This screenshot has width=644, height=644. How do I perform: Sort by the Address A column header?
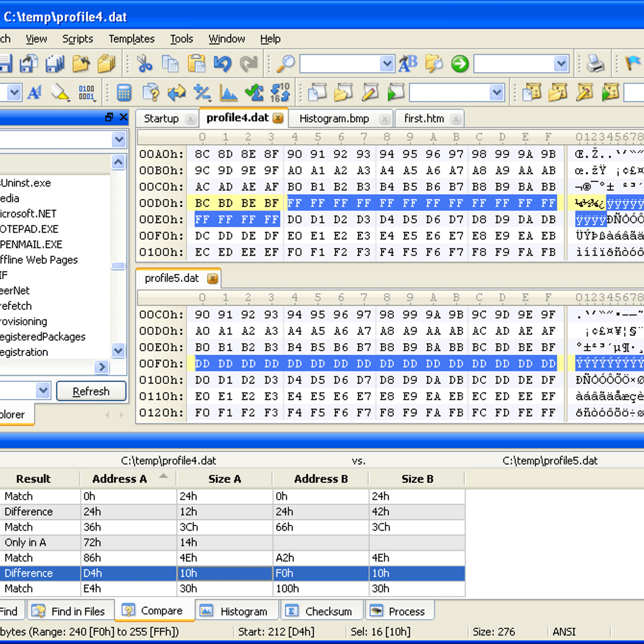120,479
